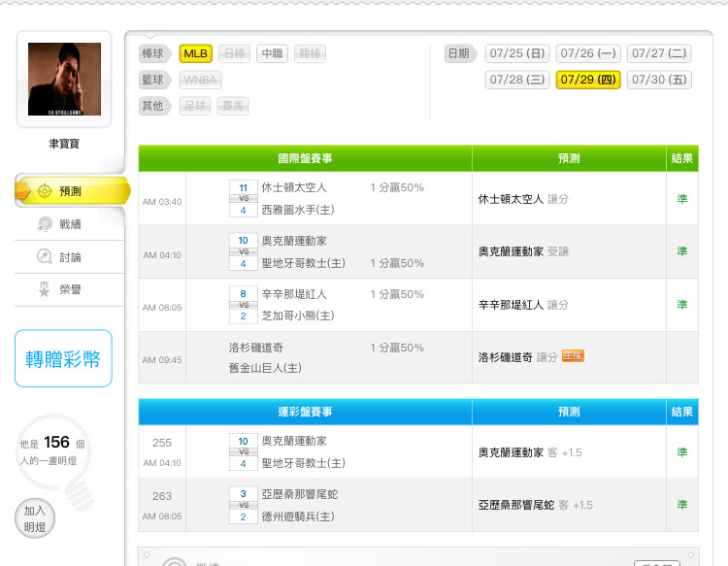Choose date 07/25 (日)
Image resolution: width=728 pixels, height=566 pixels.
[517, 53]
